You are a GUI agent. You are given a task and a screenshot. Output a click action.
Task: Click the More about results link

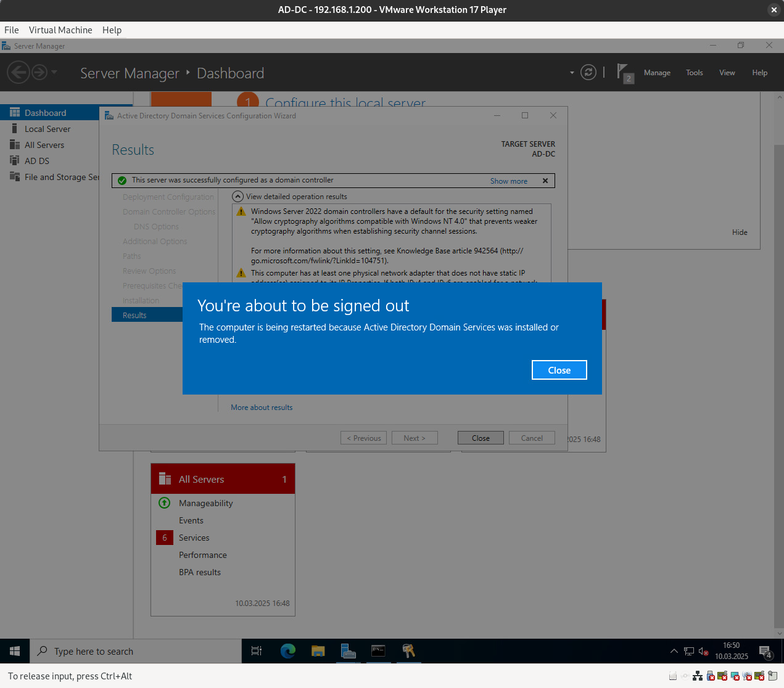262,407
